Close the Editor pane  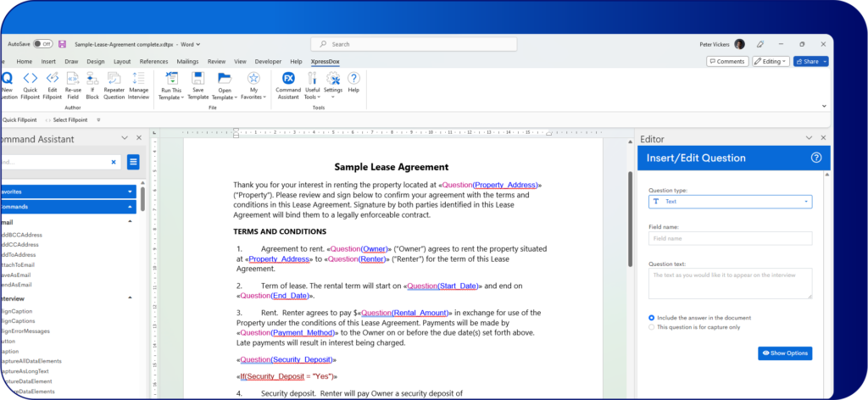(x=823, y=138)
